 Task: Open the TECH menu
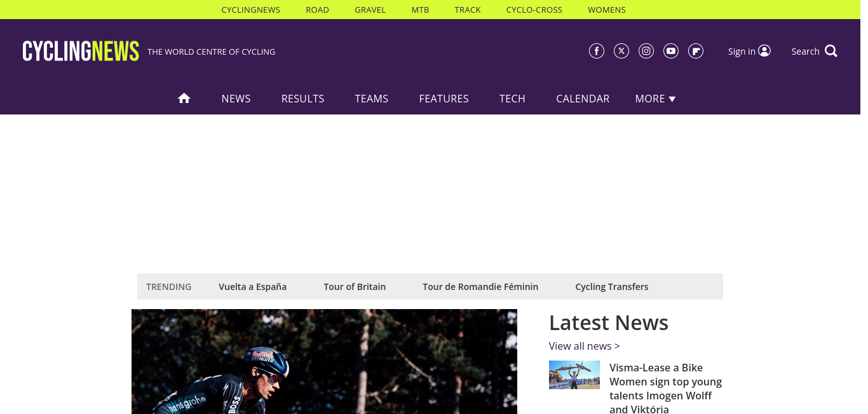pos(512,99)
